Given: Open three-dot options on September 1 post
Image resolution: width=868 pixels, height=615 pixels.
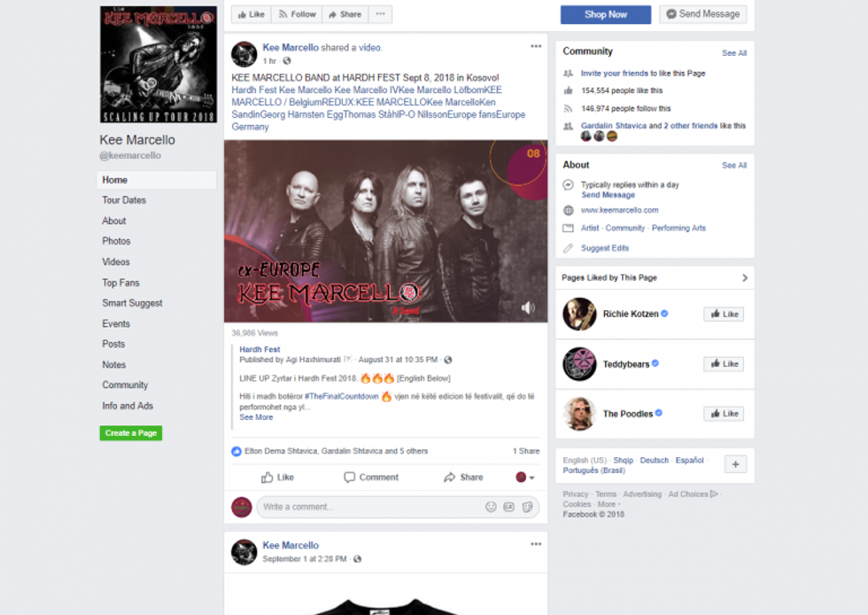Looking at the screenshot, I should pos(536,544).
